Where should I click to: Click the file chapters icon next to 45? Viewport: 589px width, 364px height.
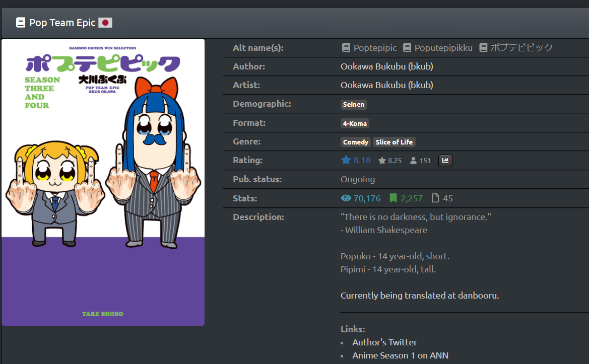pos(435,198)
